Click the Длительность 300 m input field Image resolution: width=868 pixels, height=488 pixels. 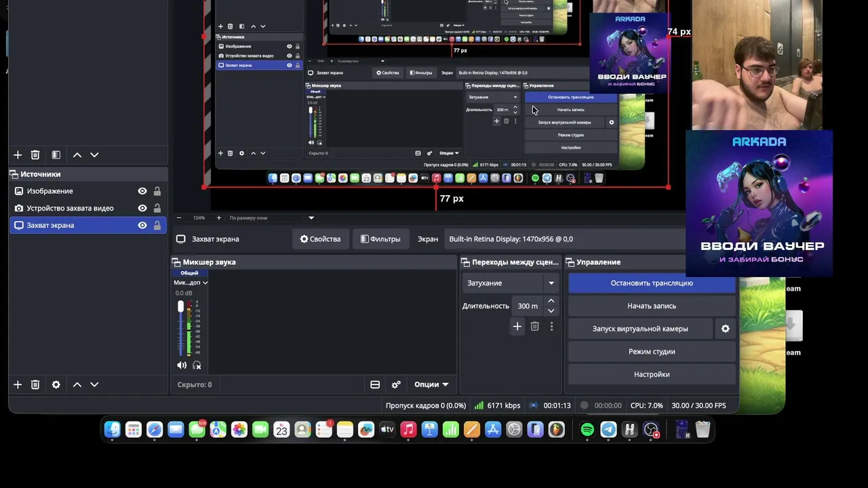(x=527, y=306)
